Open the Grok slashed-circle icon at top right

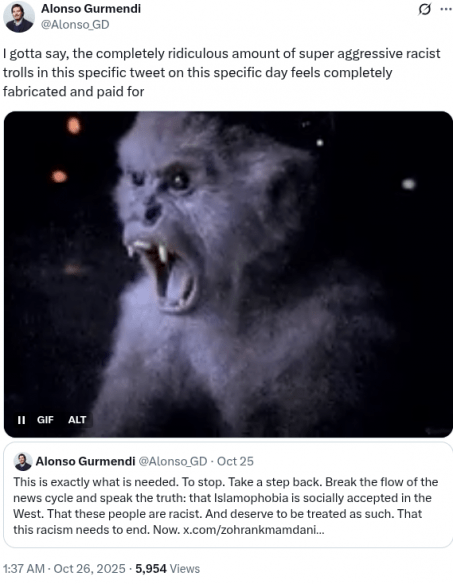(x=424, y=9)
